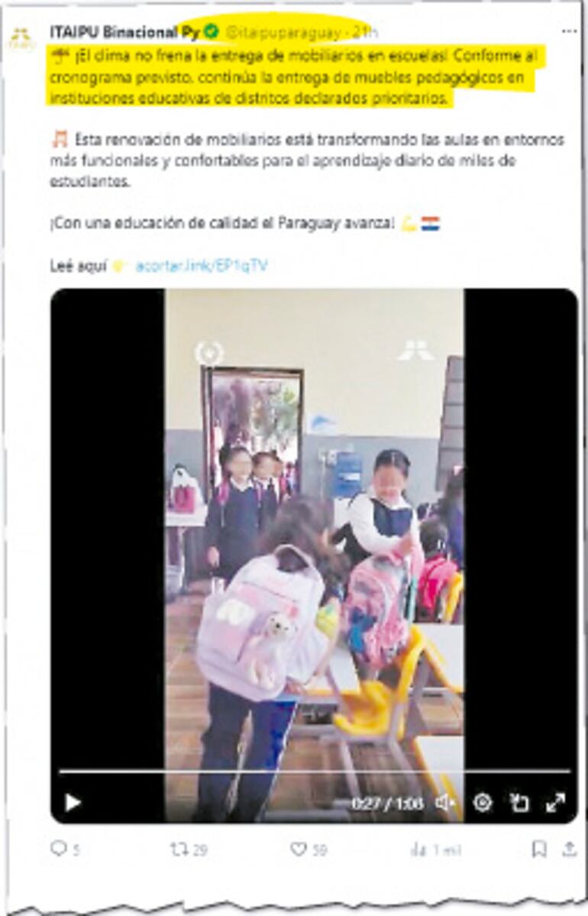Toggle video fullscreen mode
The image size is (588, 916).
(x=555, y=803)
